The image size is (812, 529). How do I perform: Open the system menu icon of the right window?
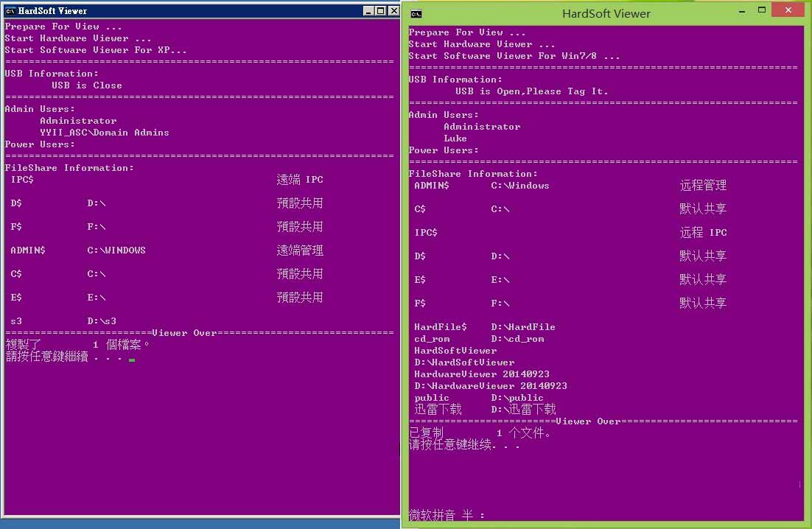(x=416, y=13)
